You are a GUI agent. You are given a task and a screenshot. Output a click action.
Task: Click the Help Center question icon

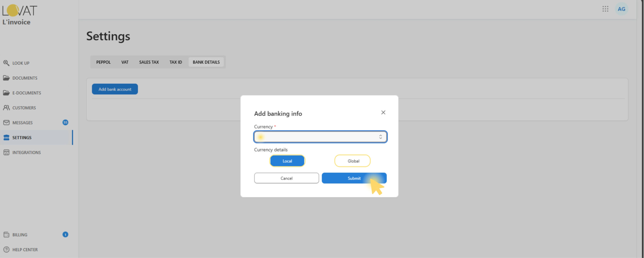pos(6,249)
